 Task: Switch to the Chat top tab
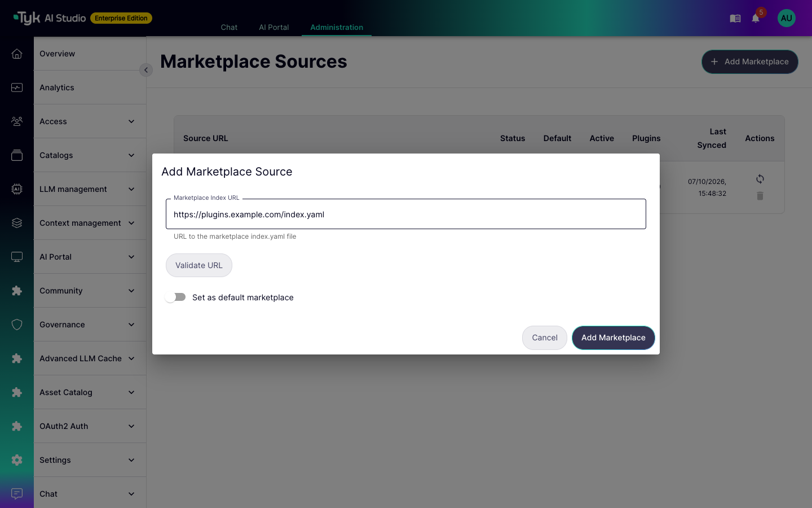[229, 27]
